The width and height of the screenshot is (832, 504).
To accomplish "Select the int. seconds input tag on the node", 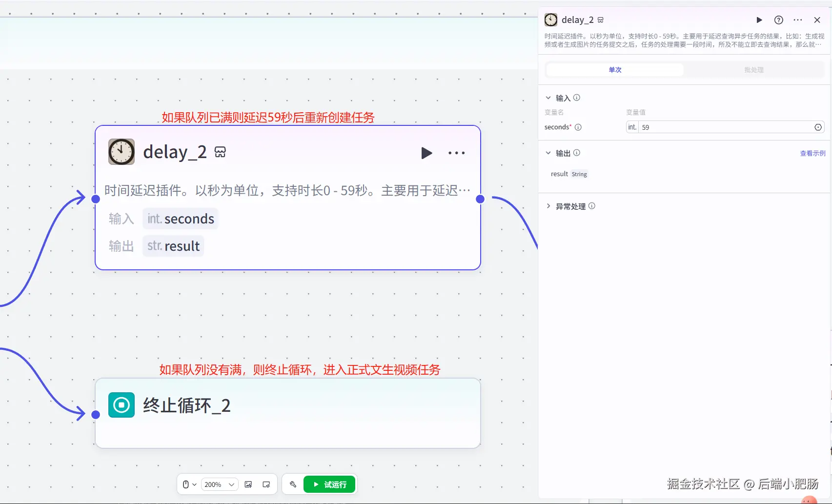I will point(181,219).
